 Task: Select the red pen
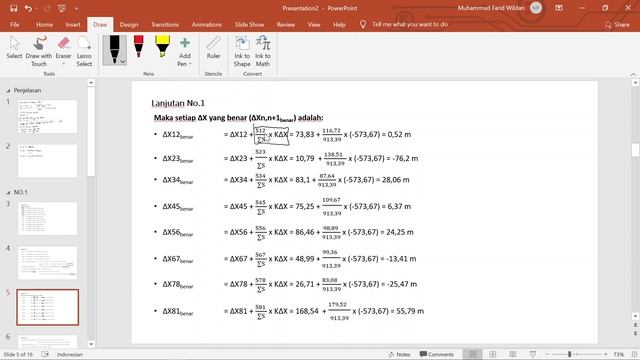[x=138, y=47]
